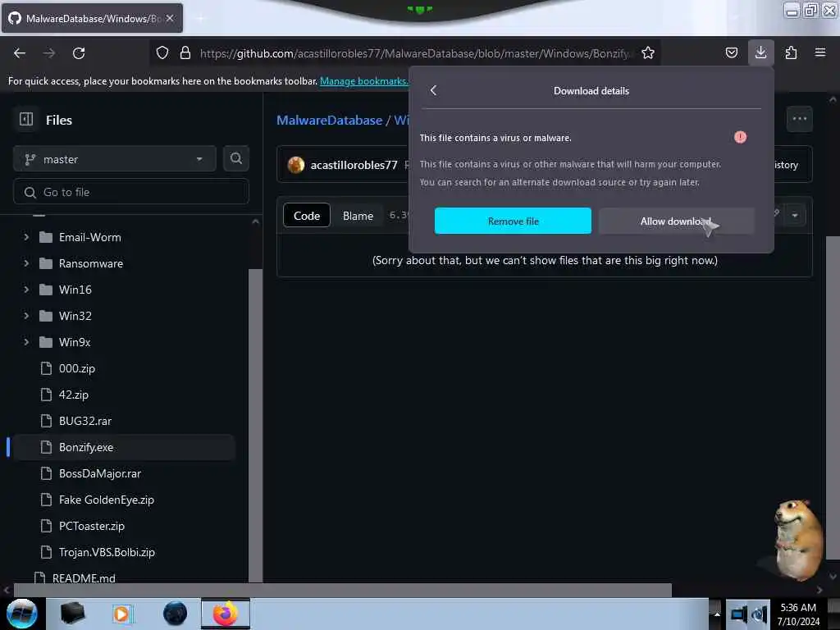Open the PCToaster.zip file
Image resolution: width=840 pixels, height=630 pixels.
click(x=92, y=526)
